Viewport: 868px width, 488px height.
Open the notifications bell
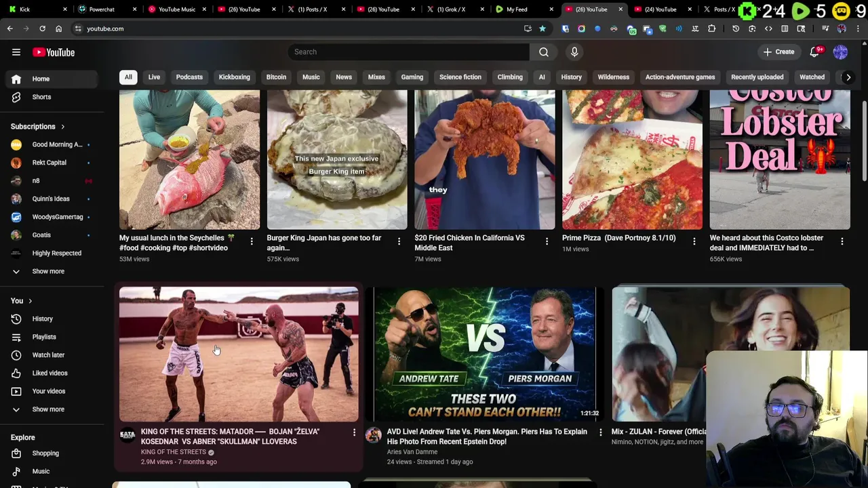click(815, 52)
